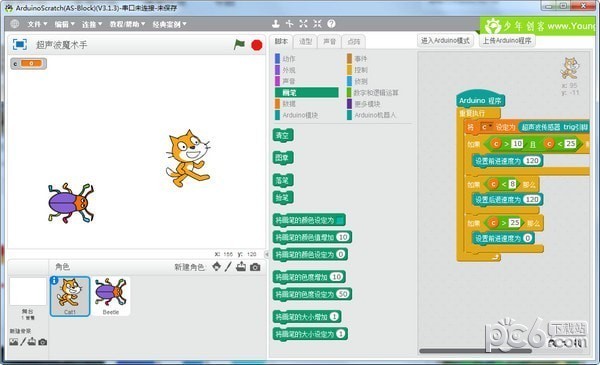The image size is (600, 365).
Task: Open the 文件 menu
Action: click(x=37, y=24)
